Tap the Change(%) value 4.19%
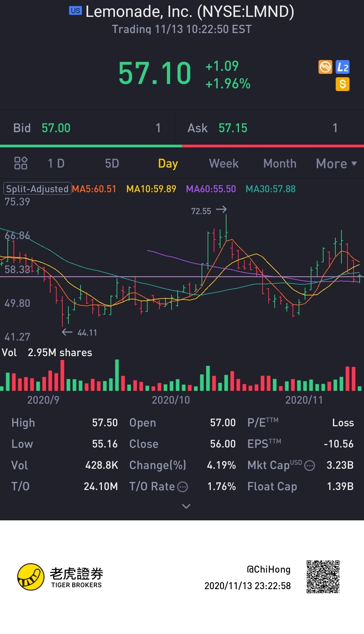Image resolution: width=364 pixels, height=634 pixels. click(221, 465)
